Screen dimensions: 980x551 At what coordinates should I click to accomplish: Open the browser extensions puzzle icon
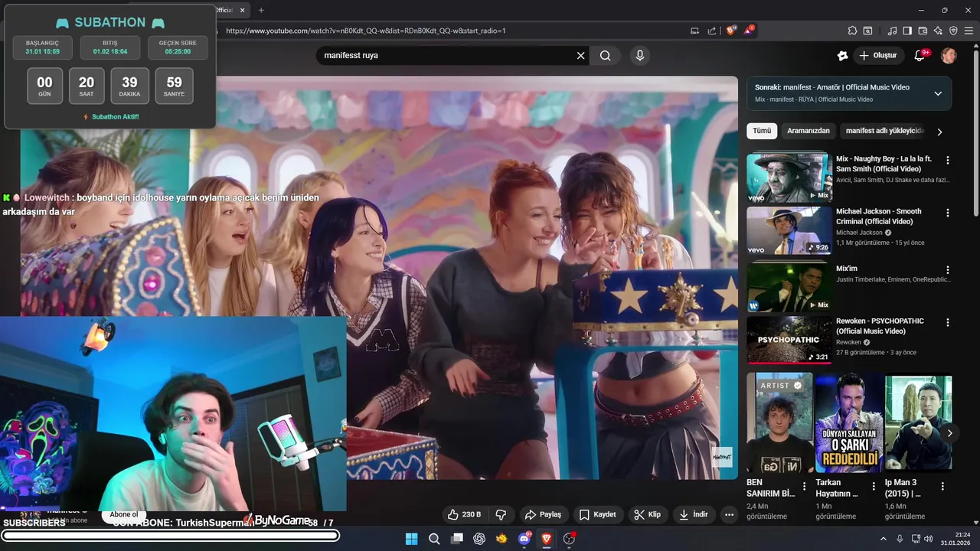852,31
